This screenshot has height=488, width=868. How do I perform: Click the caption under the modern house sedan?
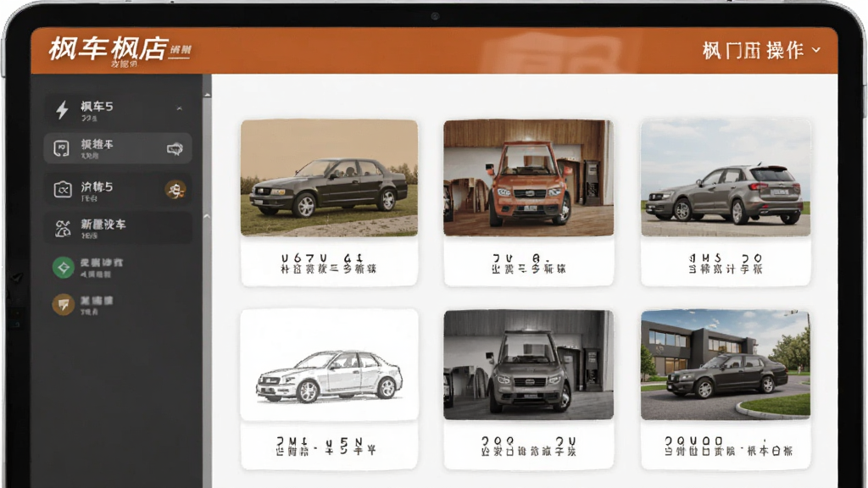click(728, 446)
